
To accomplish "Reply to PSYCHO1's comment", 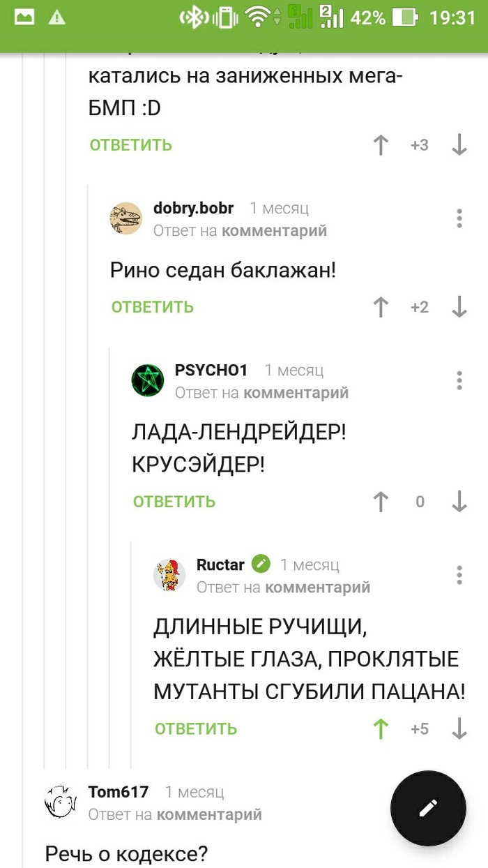I will [x=174, y=502].
